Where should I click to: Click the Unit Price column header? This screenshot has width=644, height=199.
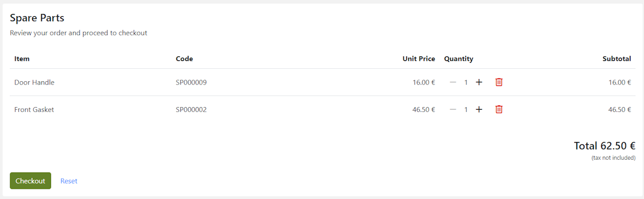(x=419, y=59)
